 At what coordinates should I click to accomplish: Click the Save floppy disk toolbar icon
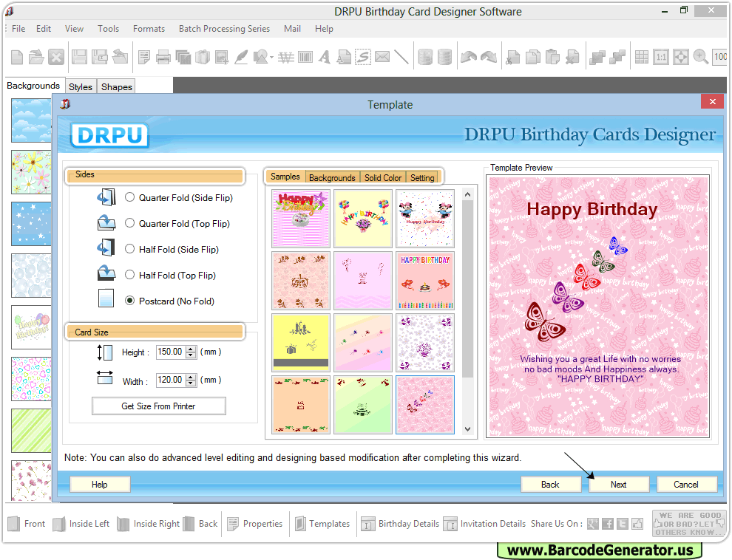[79, 57]
